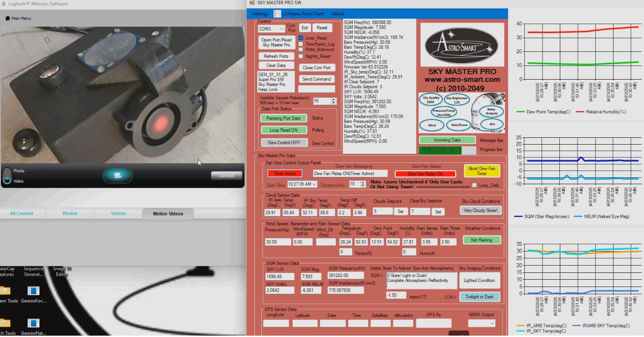Screen dimensions: 644x337
Task: Open the NEMA Output dropdown
Action: [x=482, y=323]
